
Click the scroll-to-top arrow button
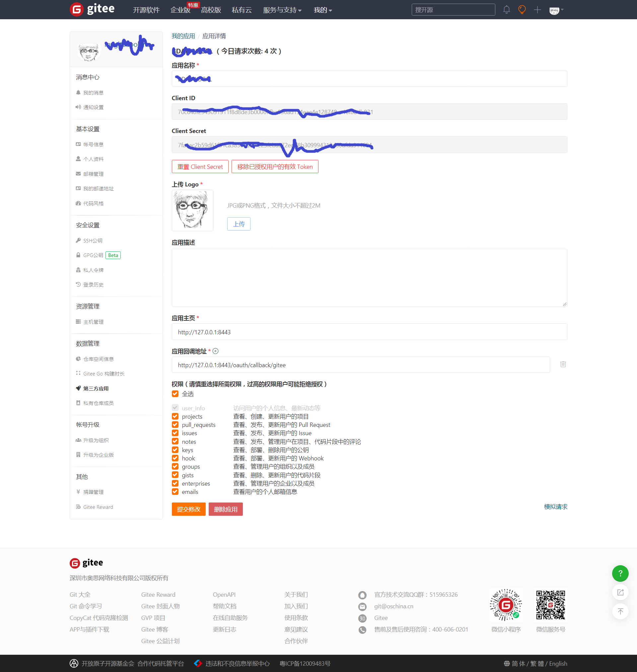620,612
